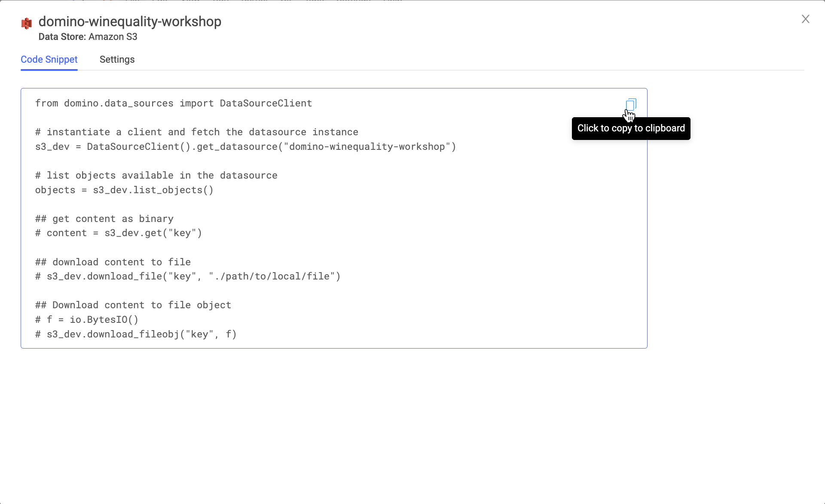This screenshot has width=825, height=504.
Task: Click the io.BytesIO() line
Action: (86, 320)
